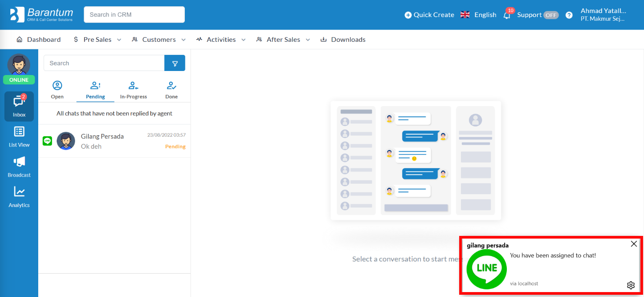This screenshot has width=644, height=297.
Task: Switch to List View in sidebar
Action: pos(19,137)
